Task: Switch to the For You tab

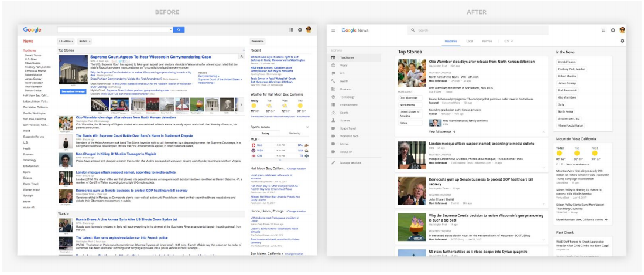Action: tap(487, 42)
